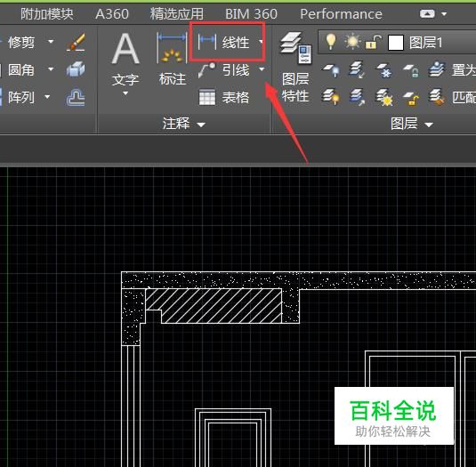
Task: Insert a 表格 table
Action: pyautogui.click(x=224, y=98)
